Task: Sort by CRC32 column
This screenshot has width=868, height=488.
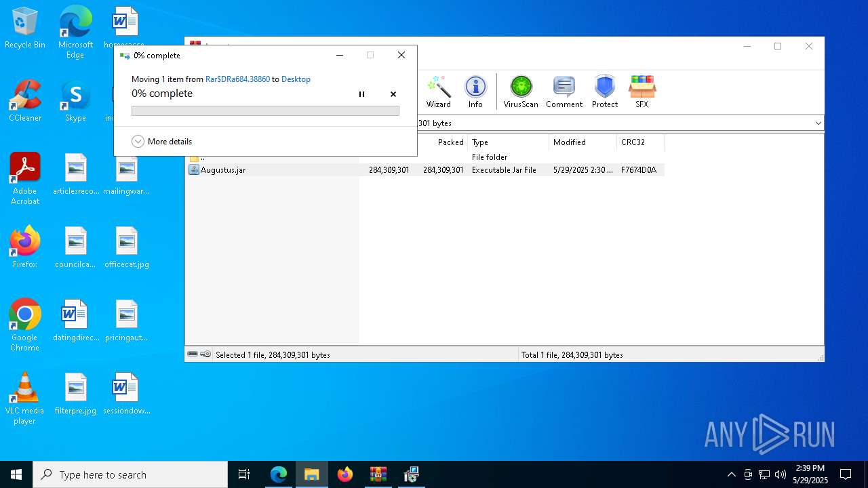Action: tap(641, 142)
